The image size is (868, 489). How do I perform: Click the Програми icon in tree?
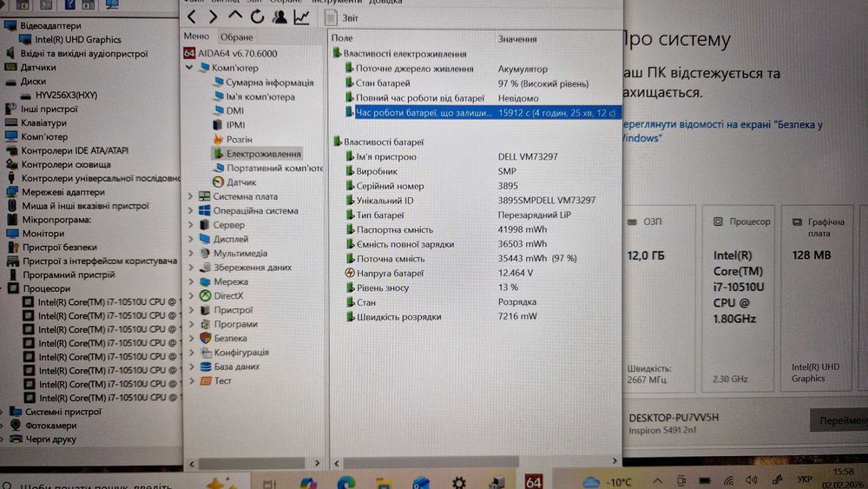pyautogui.click(x=206, y=324)
